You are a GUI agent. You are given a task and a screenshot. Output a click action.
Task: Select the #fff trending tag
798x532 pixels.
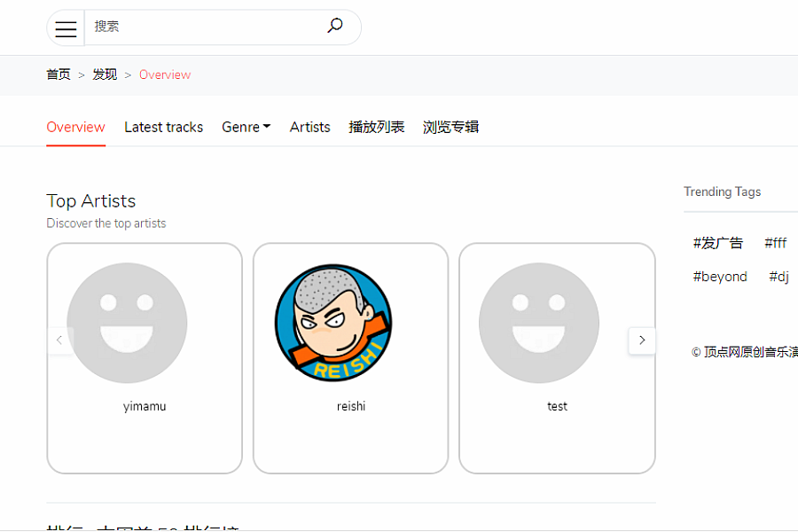click(x=776, y=243)
